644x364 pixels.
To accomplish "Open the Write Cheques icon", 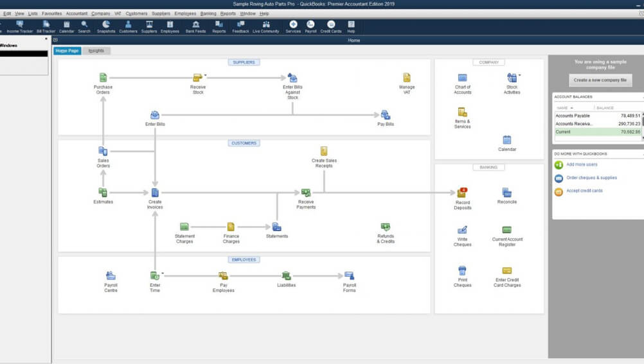I will [x=462, y=230].
